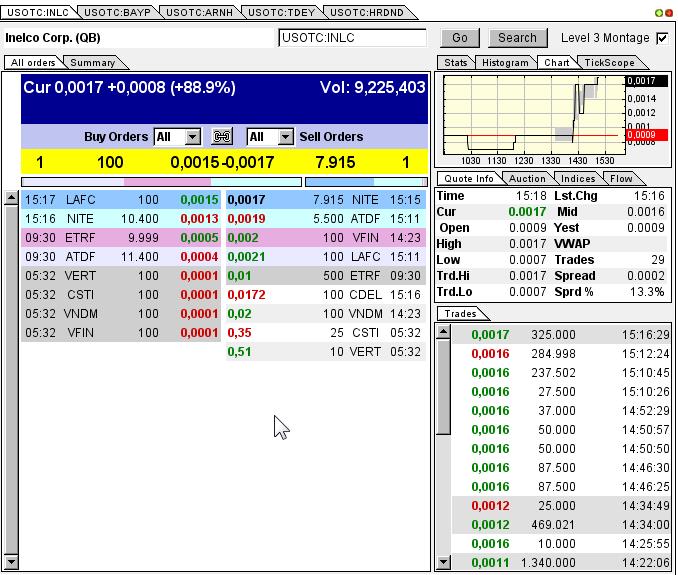This screenshot has width=678, height=575.
Task: Open the Summary tab
Action: point(93,63)
